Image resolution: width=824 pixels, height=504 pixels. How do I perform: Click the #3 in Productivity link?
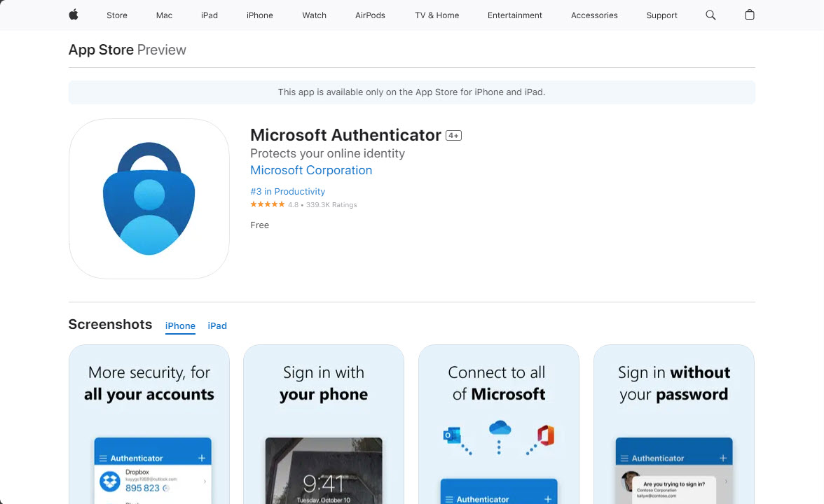287,191
